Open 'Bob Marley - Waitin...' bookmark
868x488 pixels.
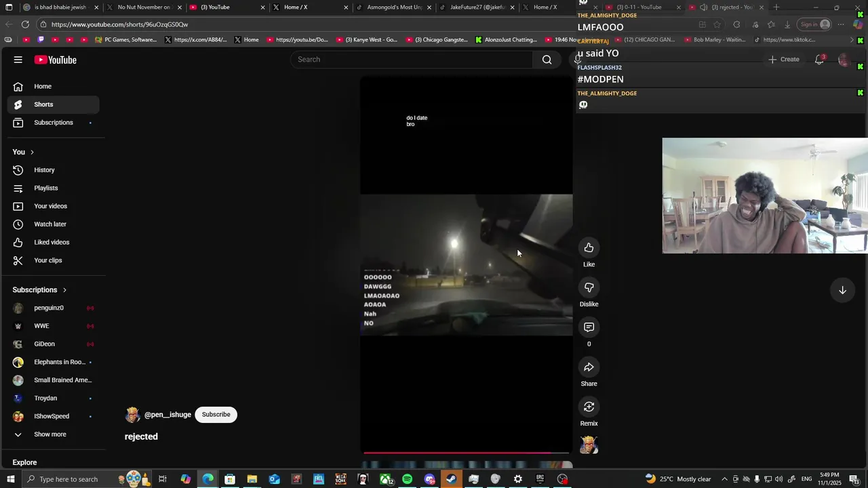point(715,40)
